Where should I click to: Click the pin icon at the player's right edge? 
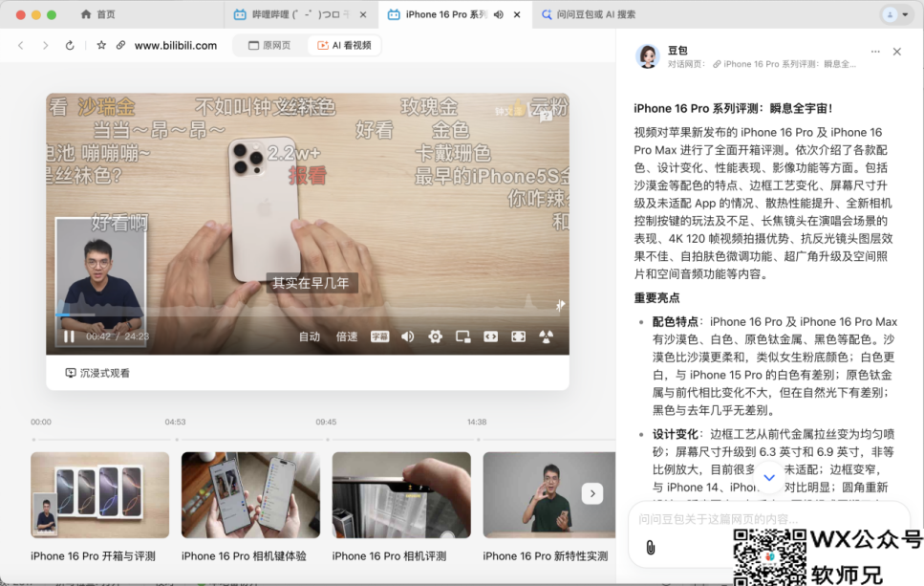559,305
